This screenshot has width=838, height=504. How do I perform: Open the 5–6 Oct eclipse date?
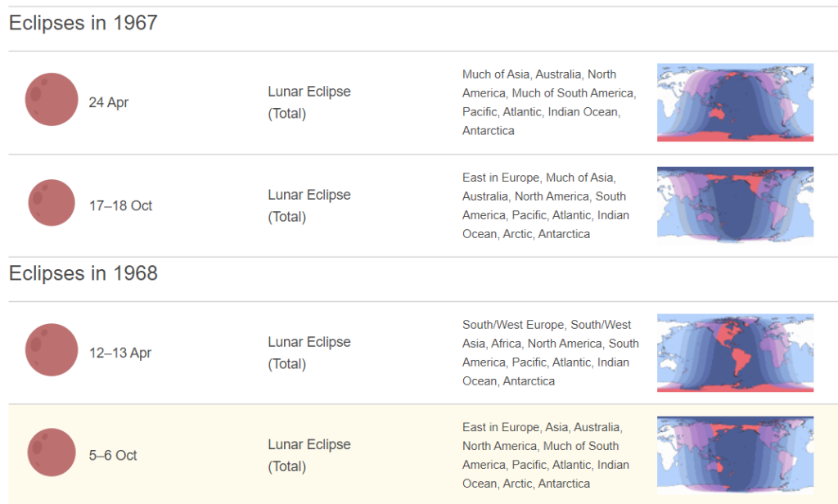click(113, 456)
